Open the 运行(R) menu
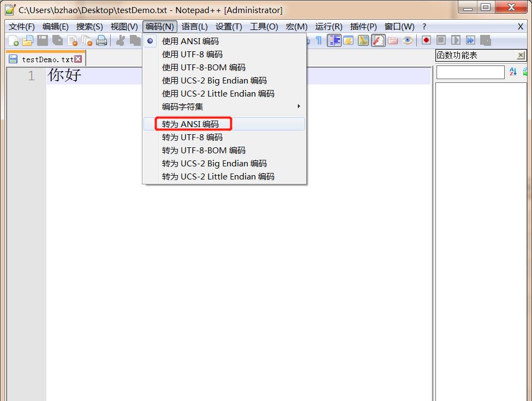The height and width of the screenshot is (401, 532). coord(329,27)
